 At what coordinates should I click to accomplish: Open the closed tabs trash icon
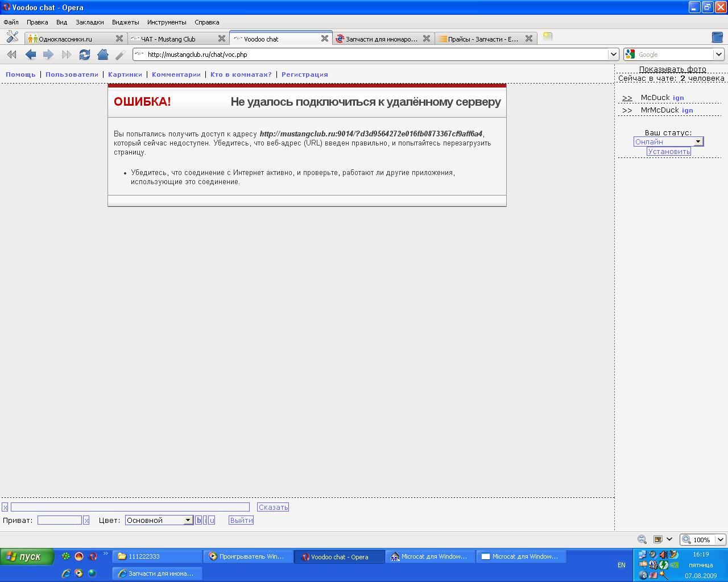pyautogui.click(x=718, y=38)
